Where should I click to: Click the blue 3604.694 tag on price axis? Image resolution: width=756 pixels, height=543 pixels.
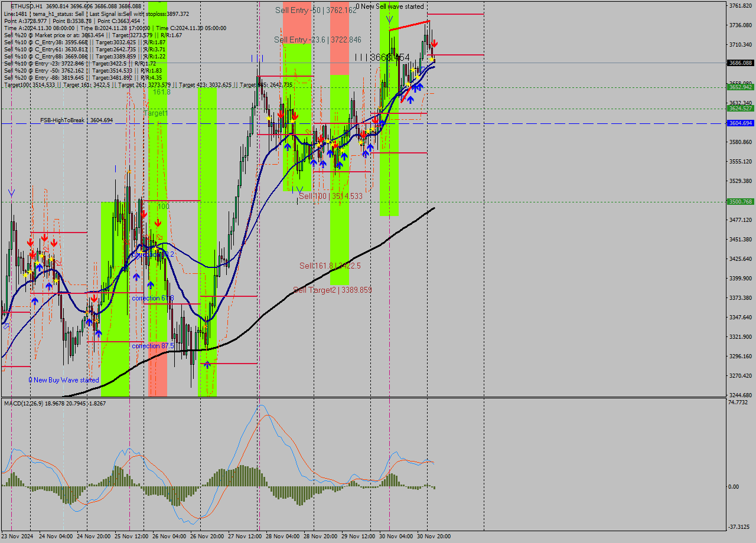tap(741, 123)
